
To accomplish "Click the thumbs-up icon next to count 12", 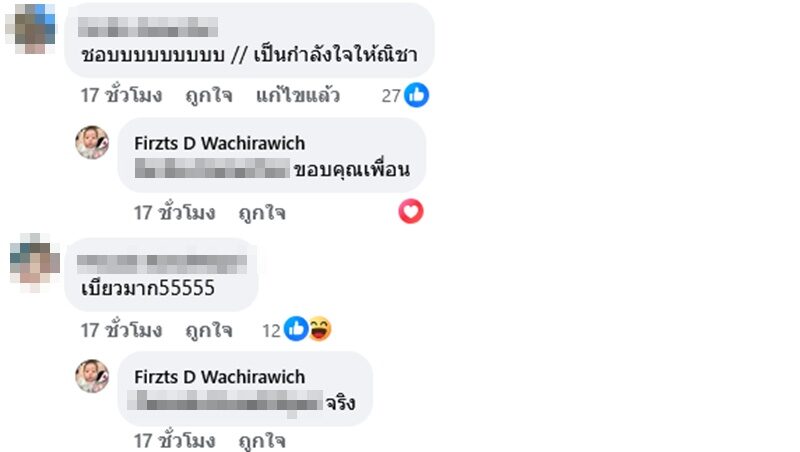I will [296, 329].
